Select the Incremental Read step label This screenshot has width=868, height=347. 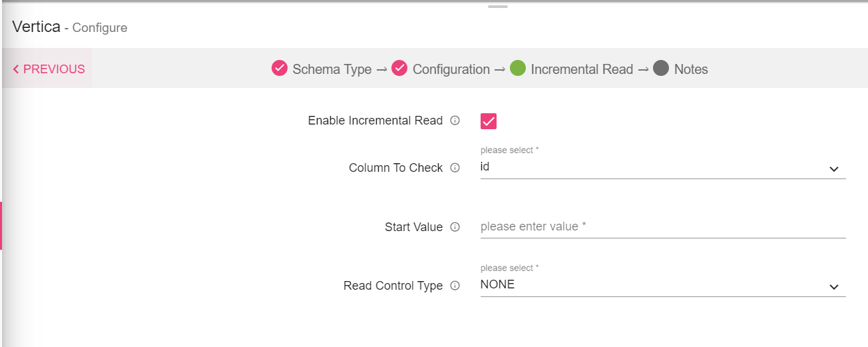tap(582, 69)
